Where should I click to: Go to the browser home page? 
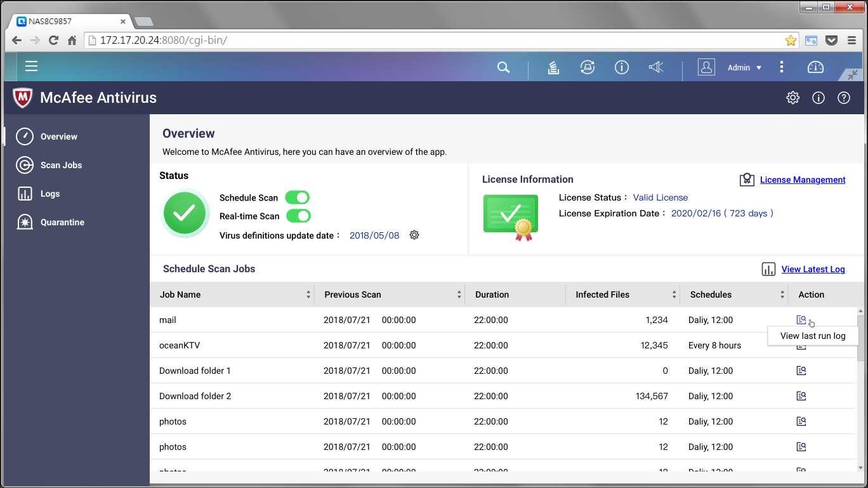coord(72,40)
